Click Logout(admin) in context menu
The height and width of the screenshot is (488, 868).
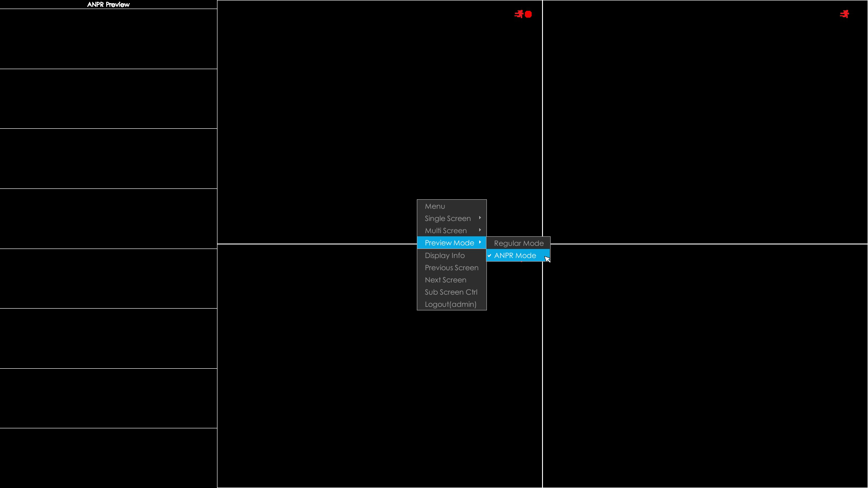tap(450, 304)
